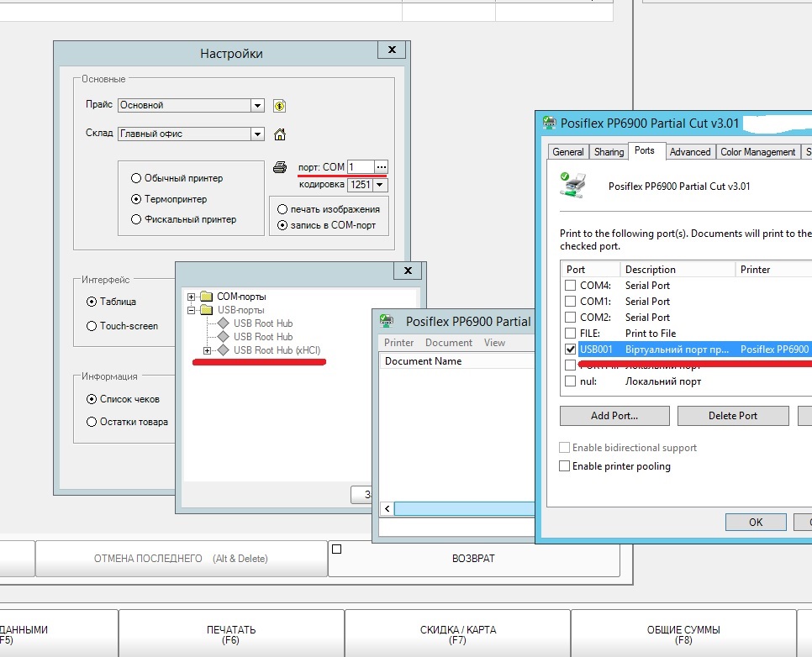Viewport: 812px width, 657px height.
Task: Close the Настройки dialog
Action: click(x=392, y=50)
